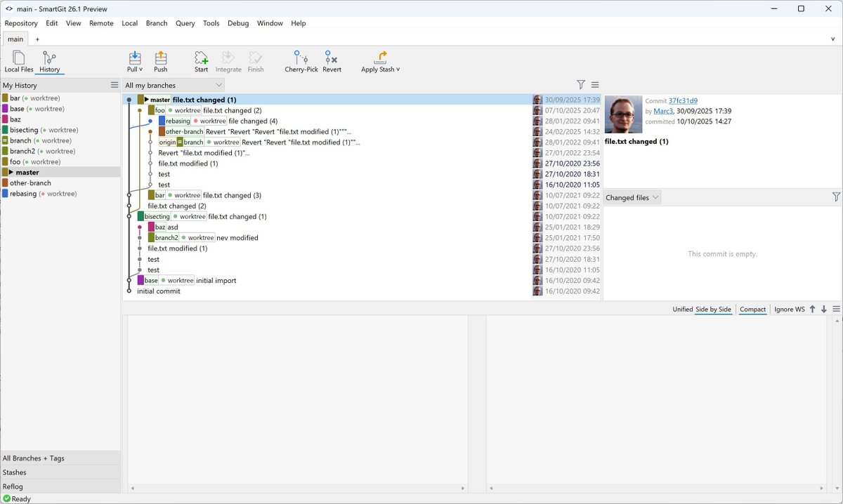Image resolution: width=843 pixels, height=504 pixels.
Task: Select other-branch in My History list
Action: [x=60, y=183]
